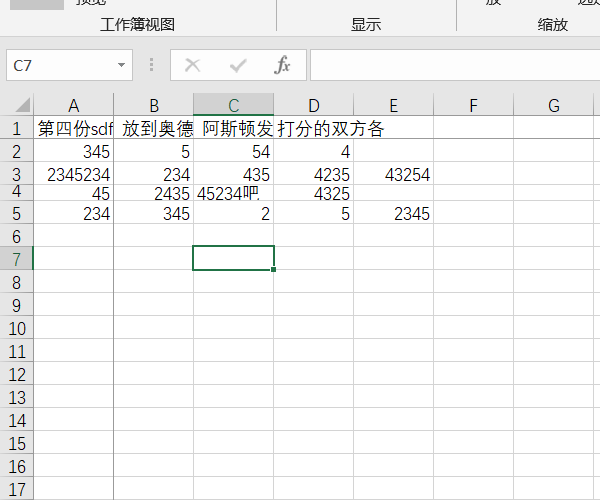Select row 3 header

coord(16,174)
